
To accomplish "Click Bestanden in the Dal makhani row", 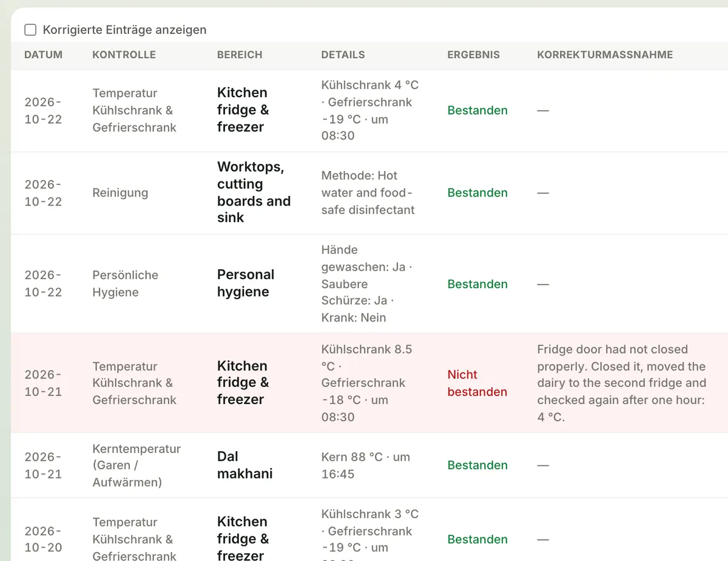I will click(477, 465).
